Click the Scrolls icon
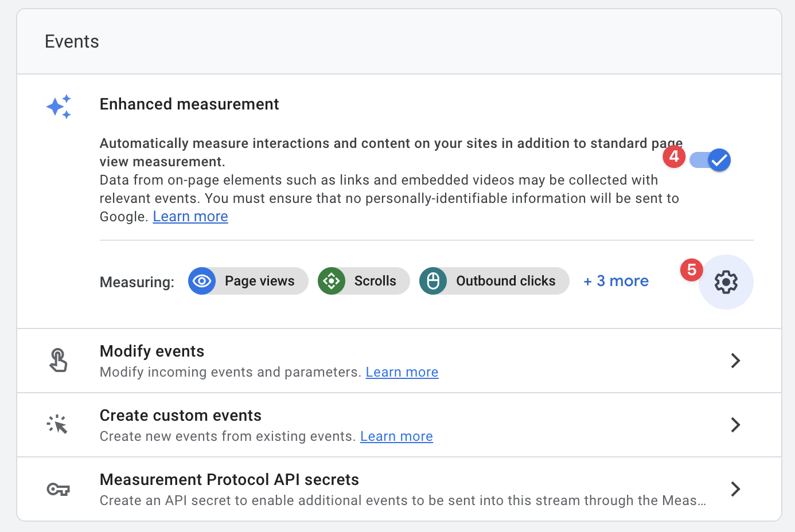This screenshot has height=532, width=795. [x=332, y=281]
